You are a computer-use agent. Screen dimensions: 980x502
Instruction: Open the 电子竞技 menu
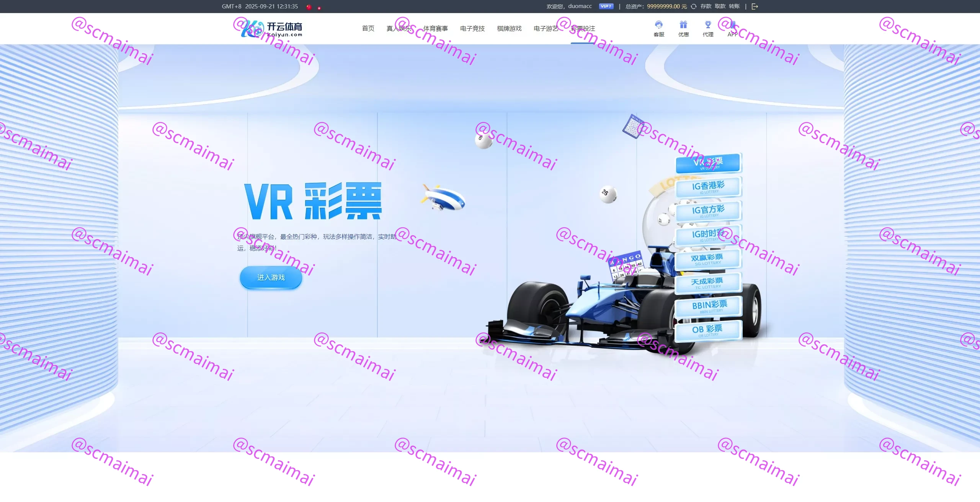tap(472, 28)
